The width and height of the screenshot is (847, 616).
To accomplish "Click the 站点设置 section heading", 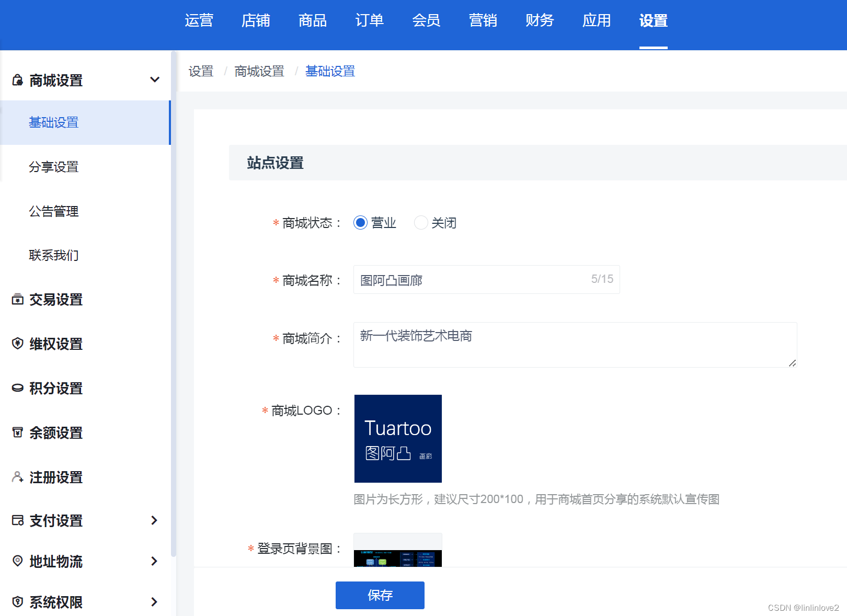I will pos(276,163).
